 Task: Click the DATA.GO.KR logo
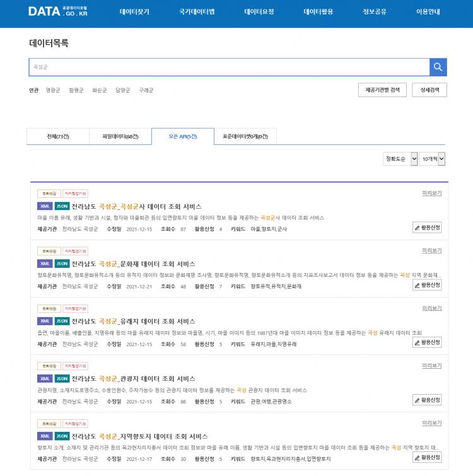click(x=57, y=11)
